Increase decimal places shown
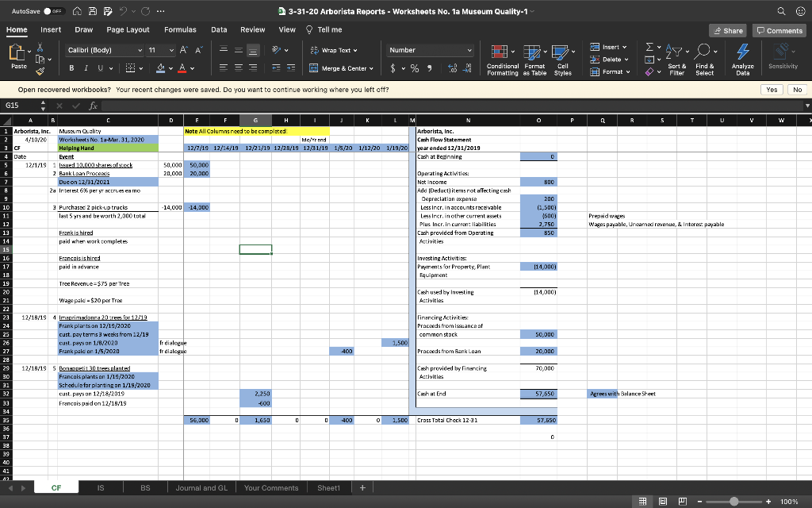Viewport: 812px width, 508px height. 453,70
